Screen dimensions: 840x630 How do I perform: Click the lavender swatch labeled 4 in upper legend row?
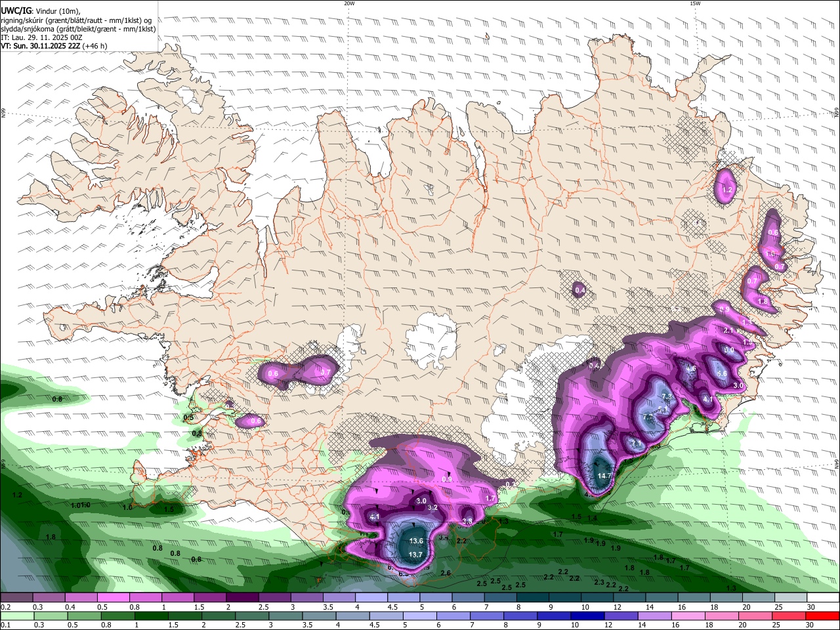tap(371, 598)
